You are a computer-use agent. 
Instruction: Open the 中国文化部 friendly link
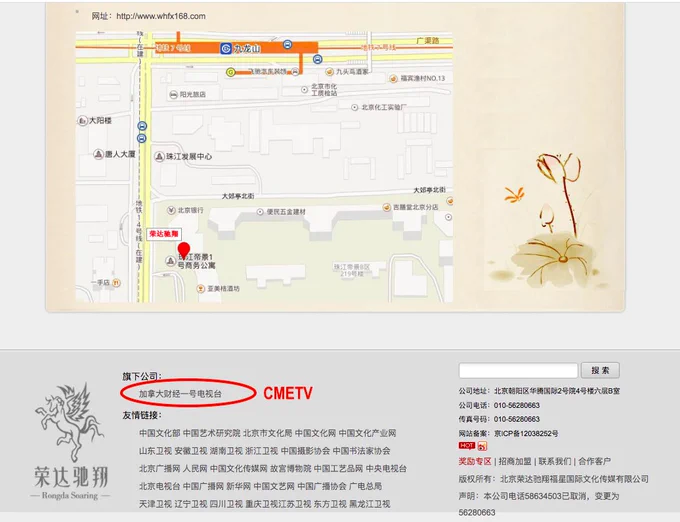(x=160, y=433)
